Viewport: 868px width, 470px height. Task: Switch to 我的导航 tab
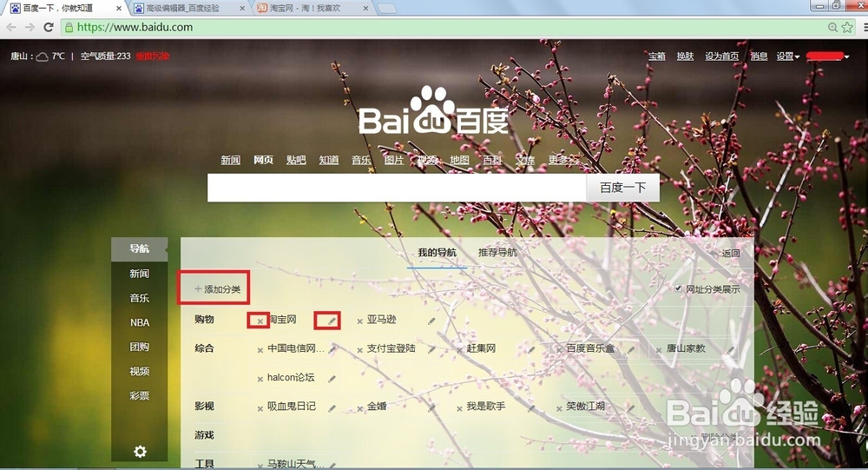[x=437, y=253]
